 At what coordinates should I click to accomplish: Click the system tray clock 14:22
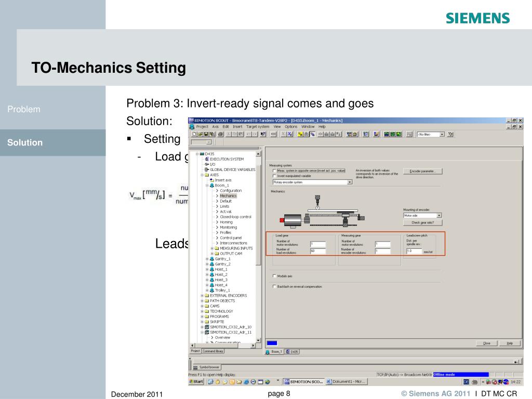click(516, 382)
